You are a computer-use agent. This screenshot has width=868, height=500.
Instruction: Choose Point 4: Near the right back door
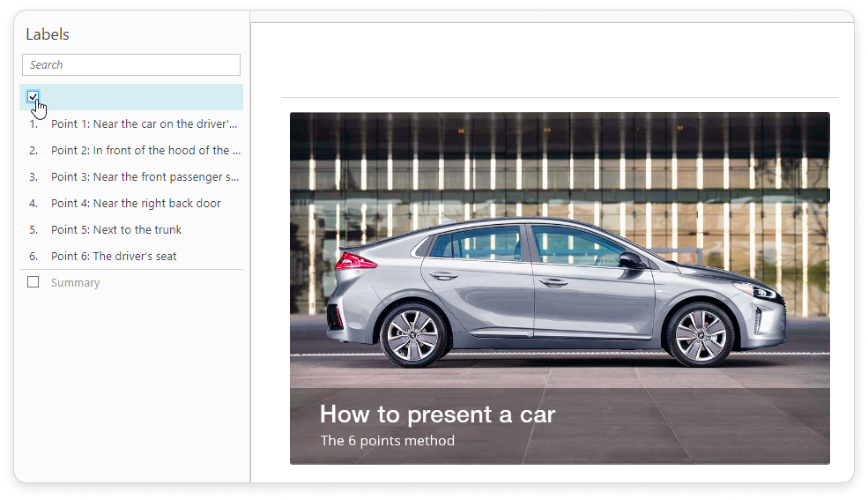pos(136,204)
